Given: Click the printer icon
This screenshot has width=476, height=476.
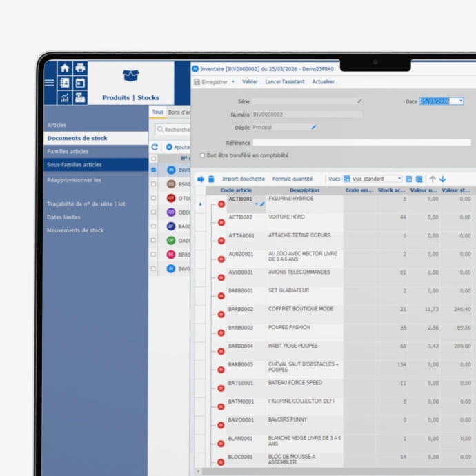Looking at the screenshot, I should click(x=80, y=68).
